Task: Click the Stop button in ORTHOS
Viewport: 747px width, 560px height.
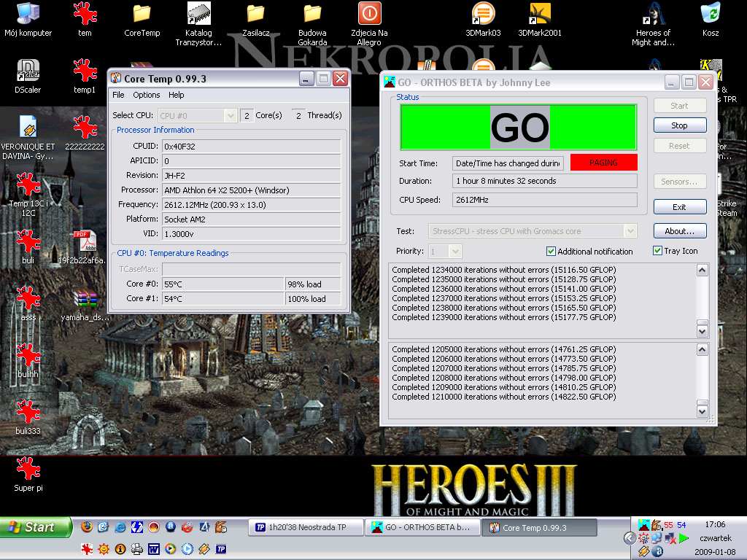Action: point(679,125)
